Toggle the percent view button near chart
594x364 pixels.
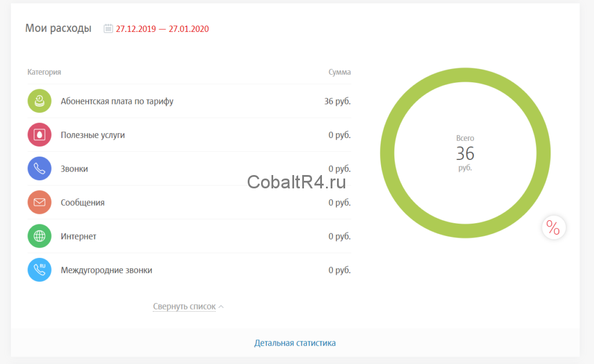point(553,228)
